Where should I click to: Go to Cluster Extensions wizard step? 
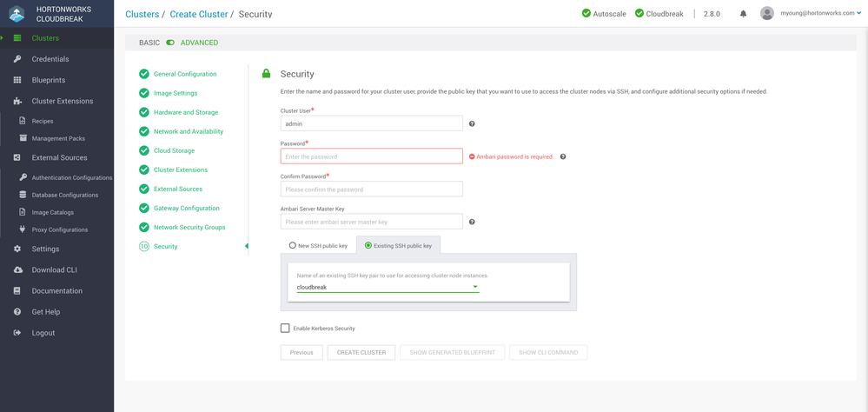click(x=181, y=170)
